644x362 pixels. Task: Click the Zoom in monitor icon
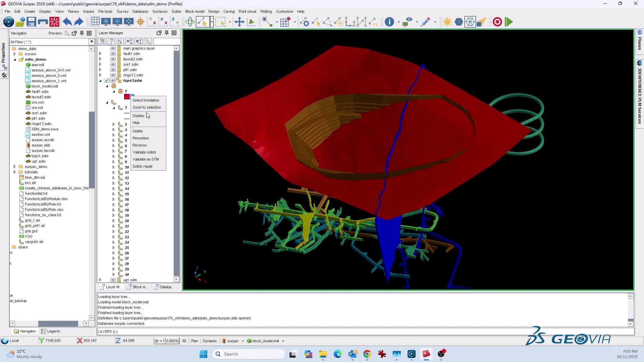106,22
